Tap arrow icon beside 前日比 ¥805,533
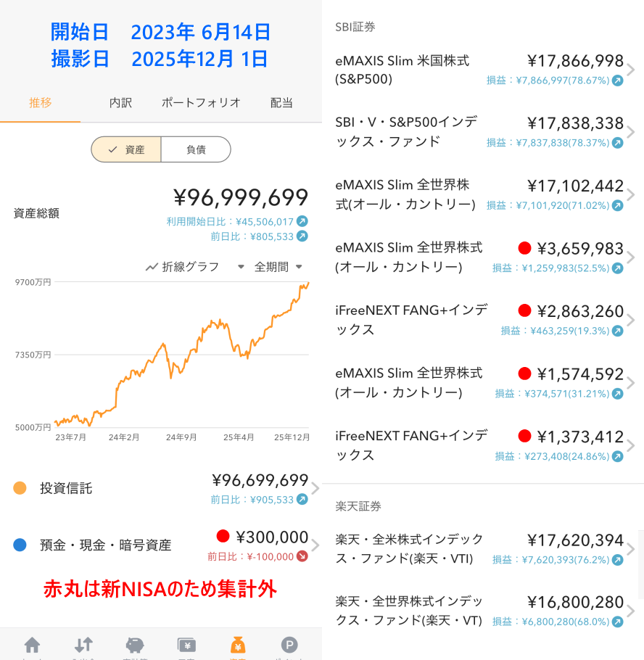Screen dimensions: 644x660 point(302,236)
